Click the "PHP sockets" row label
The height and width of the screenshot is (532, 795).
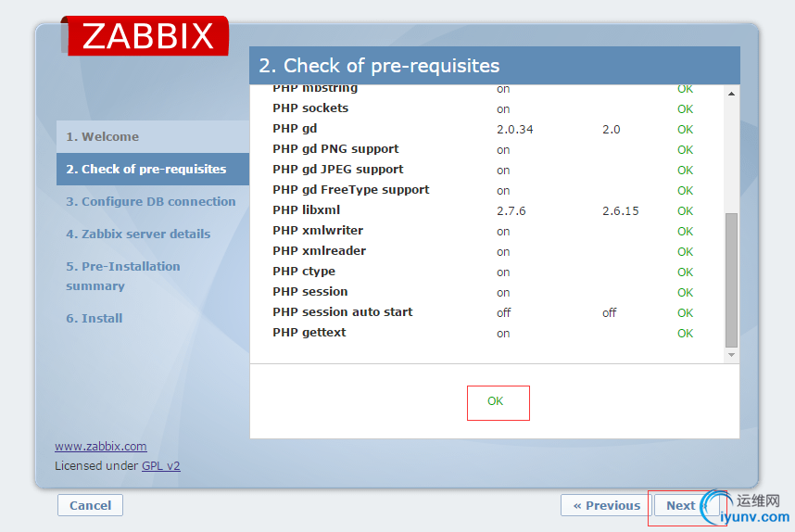coord(310,108)
